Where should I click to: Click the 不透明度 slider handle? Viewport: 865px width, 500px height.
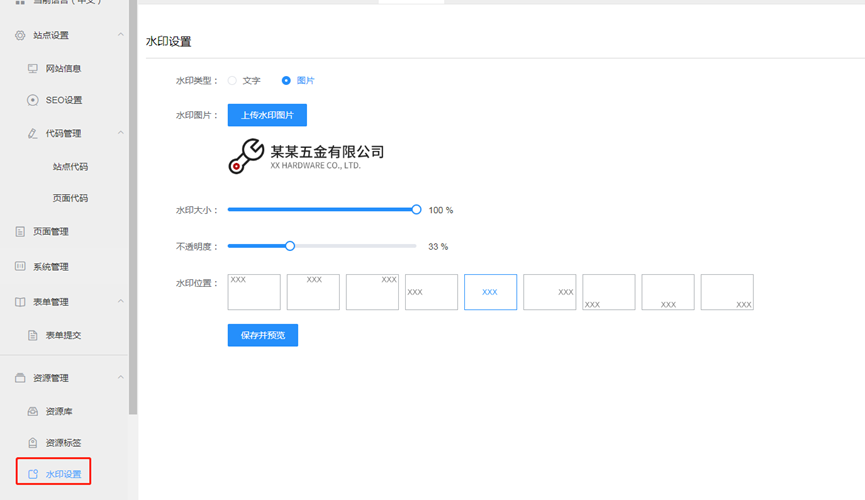(x=290, y=246)
